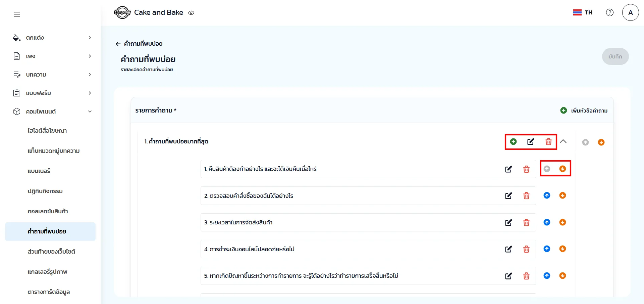This screenshot has width=644, height=304.
Task: Move question 1 down with orange arrow
Action: coord(562,169)
